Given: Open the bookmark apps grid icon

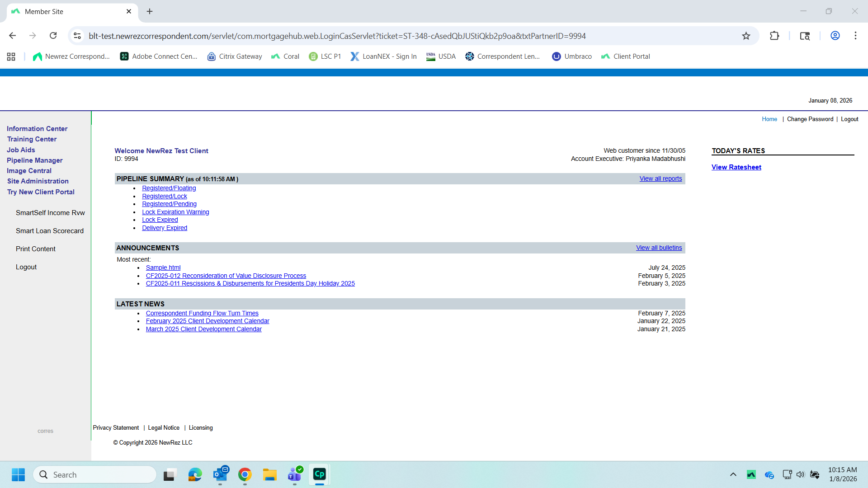Looking at the screenshot, I should 11,56.
